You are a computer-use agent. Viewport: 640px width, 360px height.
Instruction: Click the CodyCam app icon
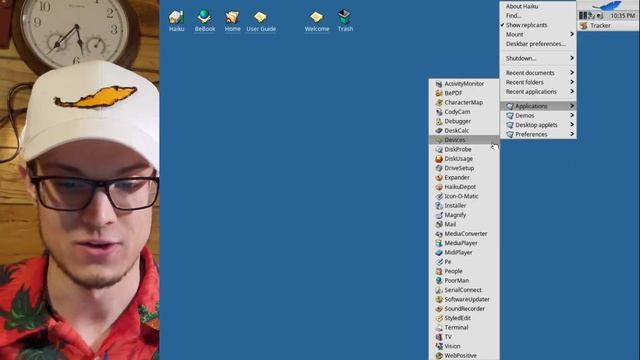pyautogui.click(x=439, y=112)
